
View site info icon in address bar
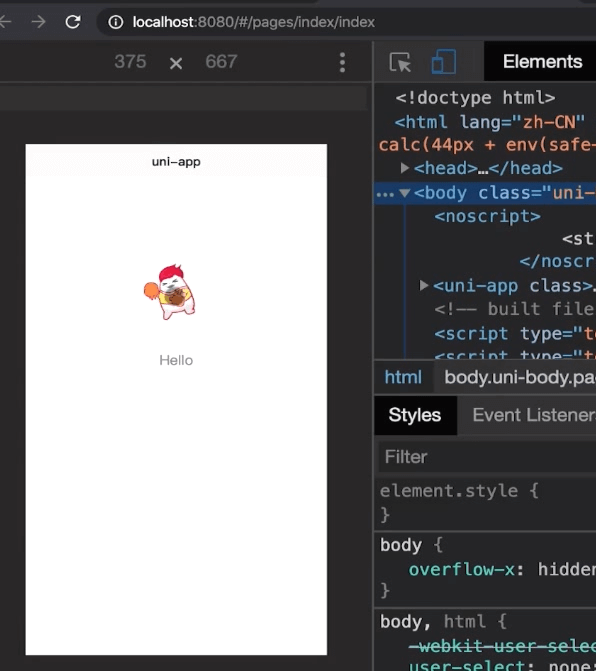pyautogui.click(x=116, y=22)
